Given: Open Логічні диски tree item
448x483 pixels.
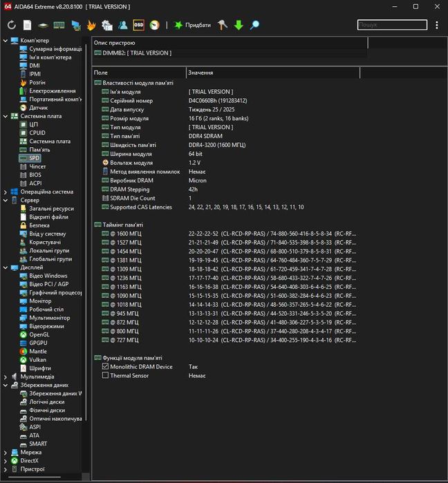Looking at the screenshot, I should 42,402.
